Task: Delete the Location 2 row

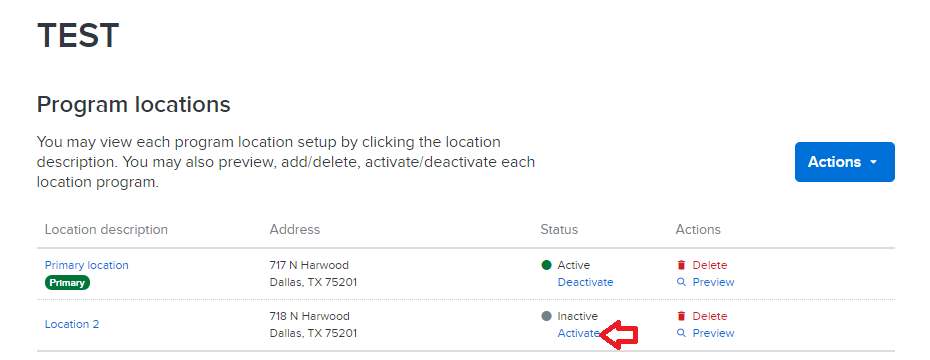Action: [x=709, y=316]
